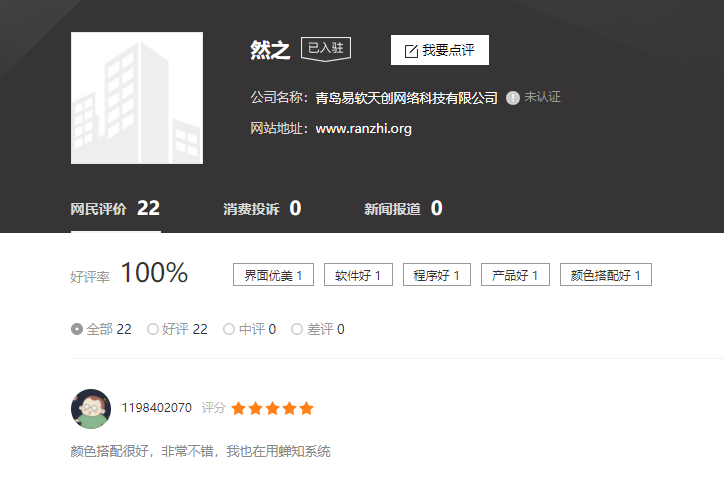Select the 产品好 1 tag
This screenshot has width=724, height=499.
click(515, 275)
